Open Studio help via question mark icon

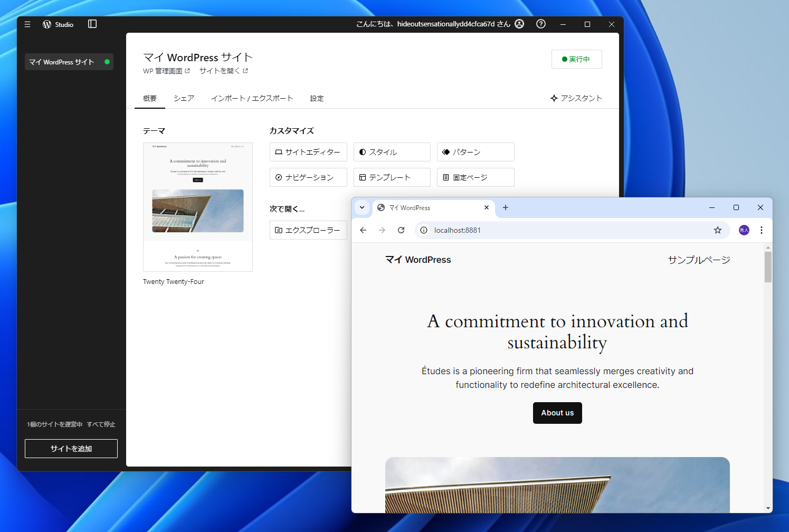(x=540, y=24)
